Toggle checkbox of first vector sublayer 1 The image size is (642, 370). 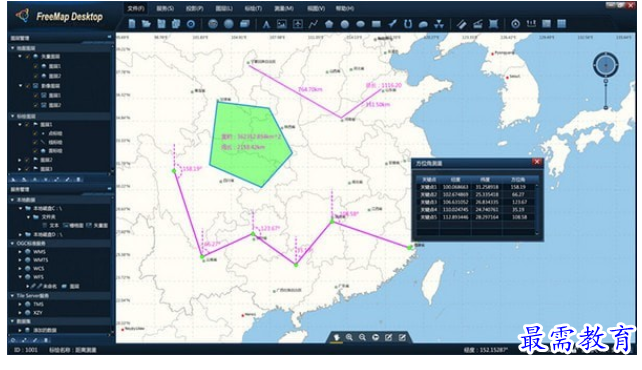tap(36, 66)
